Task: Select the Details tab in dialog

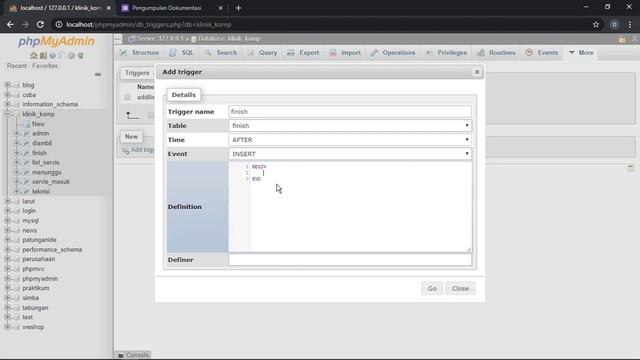Action: (184, 95)
